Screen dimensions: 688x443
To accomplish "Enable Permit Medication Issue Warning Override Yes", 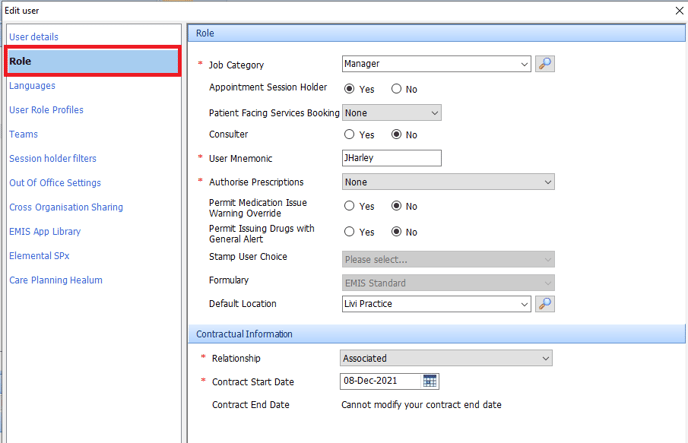I will tap(349, 206).
